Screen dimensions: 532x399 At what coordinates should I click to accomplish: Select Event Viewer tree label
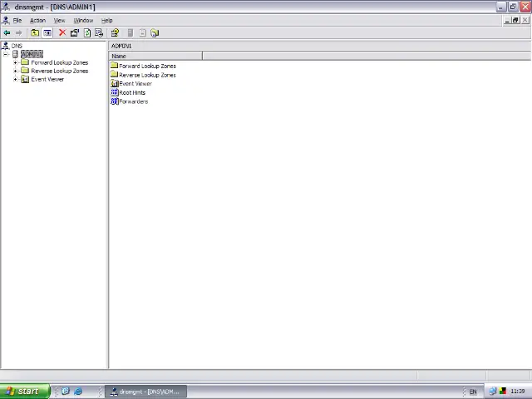click(47, 80)
